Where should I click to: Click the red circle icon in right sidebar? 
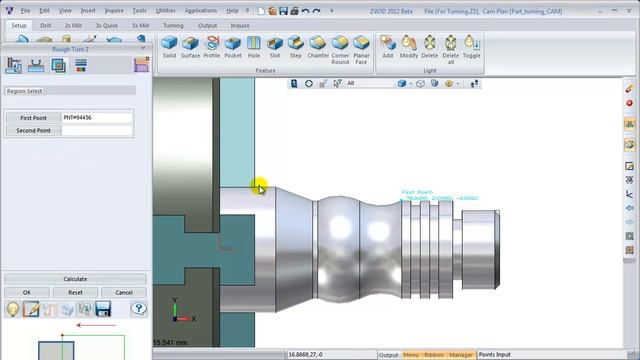(629, 103)
